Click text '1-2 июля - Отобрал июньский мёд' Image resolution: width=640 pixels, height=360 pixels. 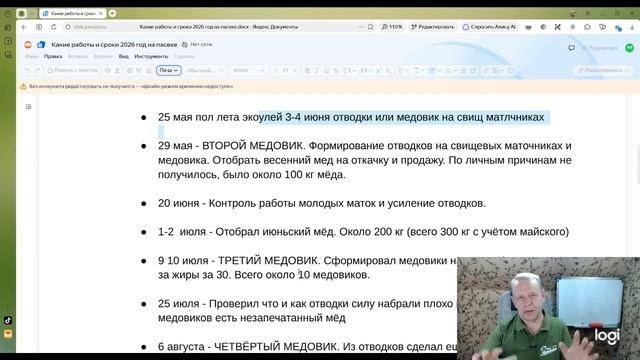247,232
